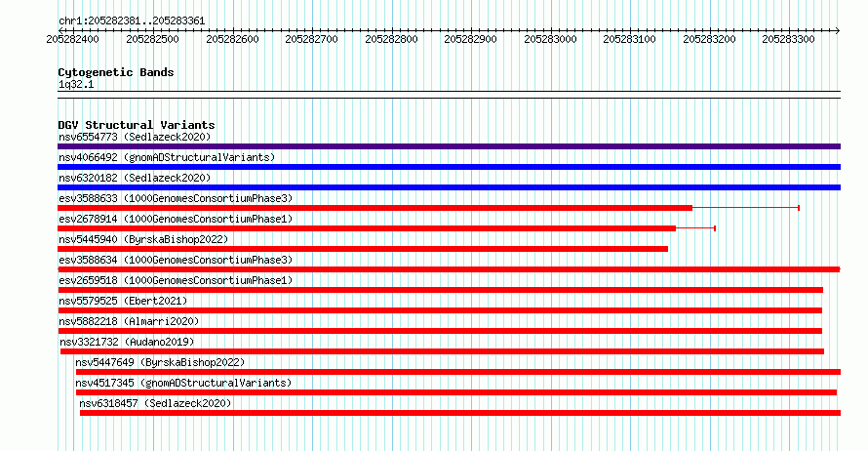Click the red nsv5882218 variant bar
Viewport: 868px width, 451px height.
tap(440, 331)
